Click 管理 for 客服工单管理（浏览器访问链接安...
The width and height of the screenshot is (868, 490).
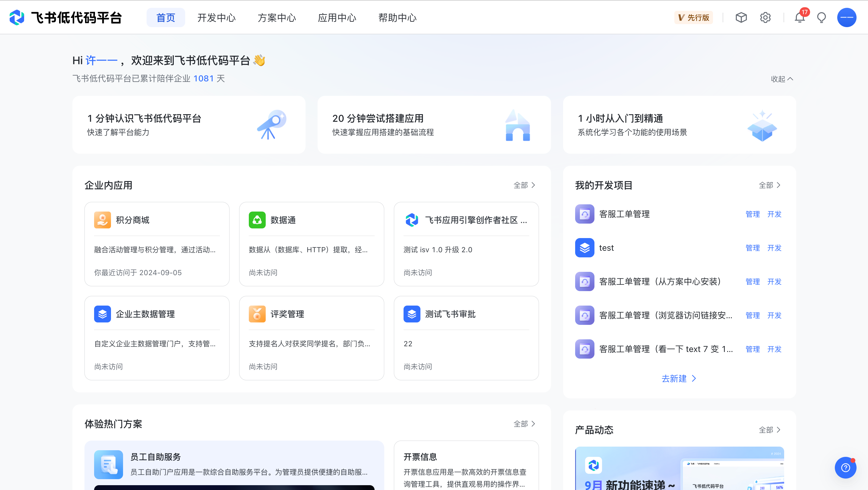(x=752, y=315)
